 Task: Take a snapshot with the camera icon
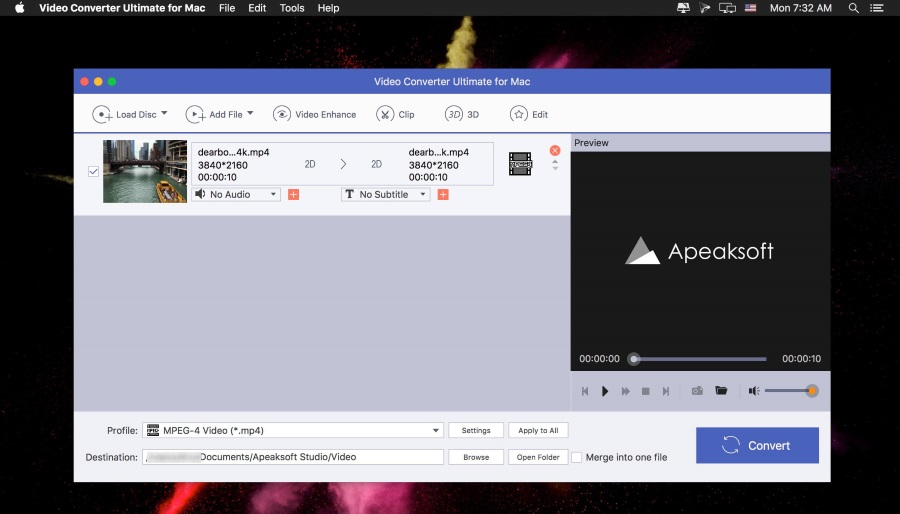(697, 391)
